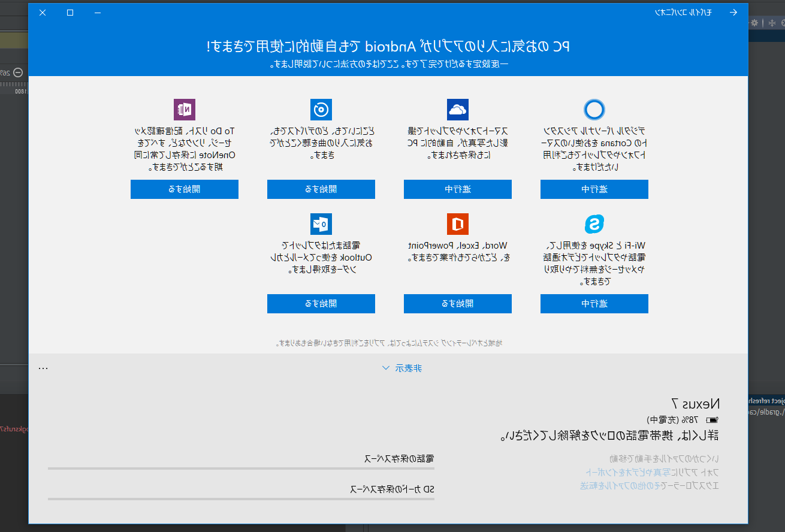
Task: Maximize the companion app window
Action: coord(70,12)
